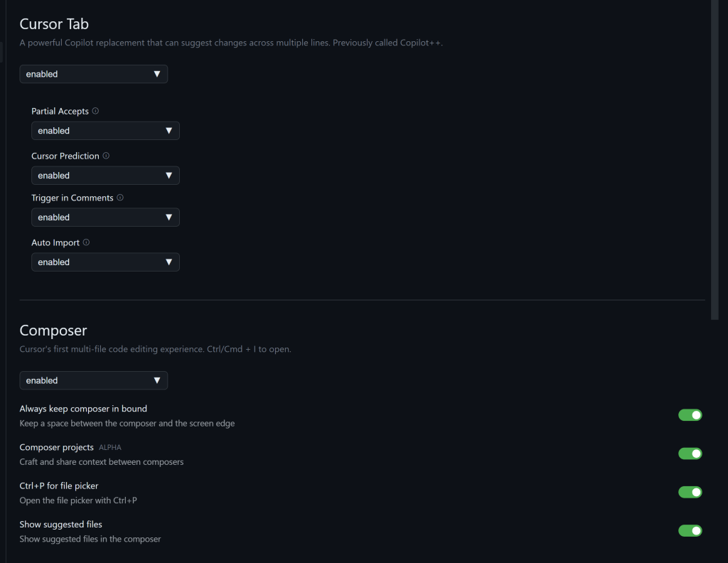Expand the Partial Accepts dropdown

click(x=105, y=131)
